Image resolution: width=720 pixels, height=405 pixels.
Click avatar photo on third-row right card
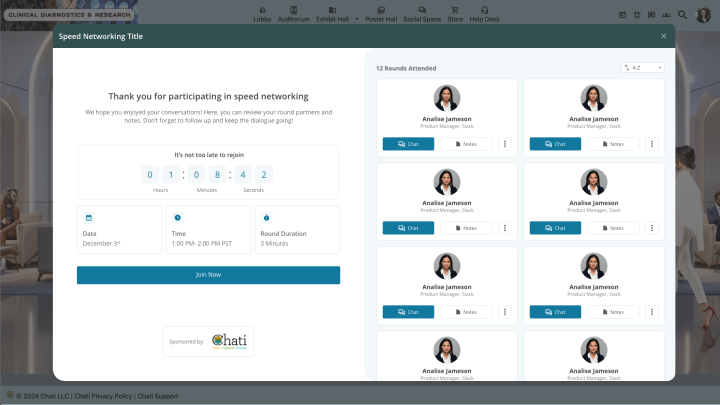pos(594,266)
